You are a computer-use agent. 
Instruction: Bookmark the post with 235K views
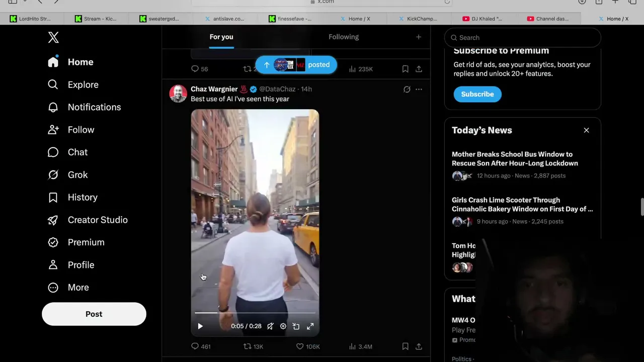[406, 69]
